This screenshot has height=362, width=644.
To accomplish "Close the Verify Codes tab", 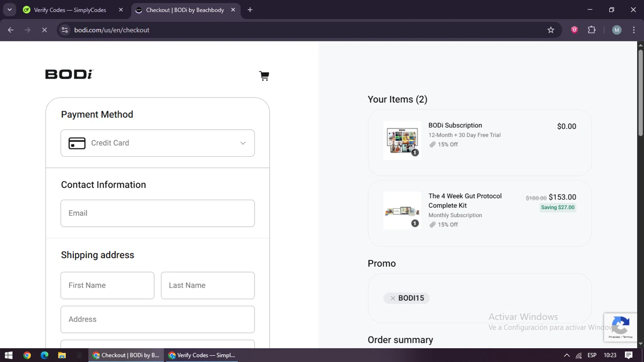I will 121,10.
